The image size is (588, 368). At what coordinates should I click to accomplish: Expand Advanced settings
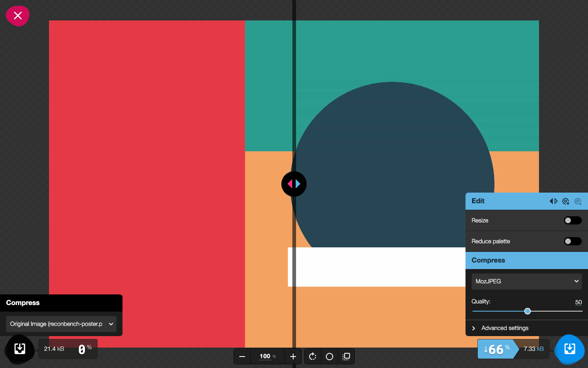click(527, 328)
